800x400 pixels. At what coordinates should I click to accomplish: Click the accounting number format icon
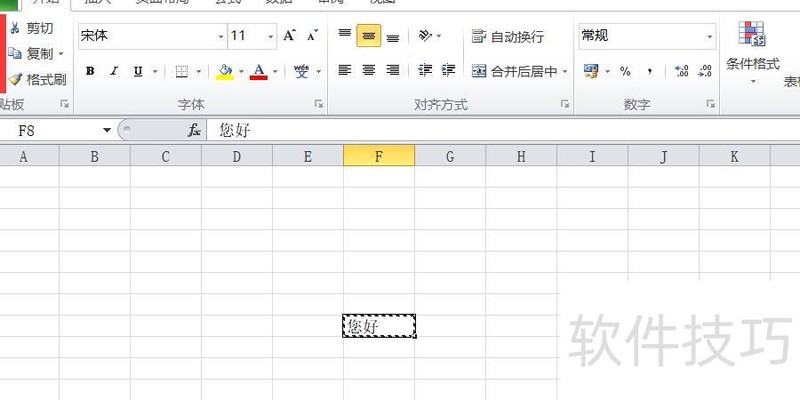click(591, 71)
